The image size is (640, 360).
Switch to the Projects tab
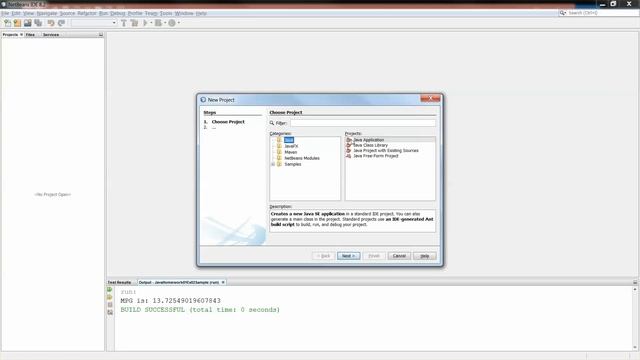[x=10, y=35]
